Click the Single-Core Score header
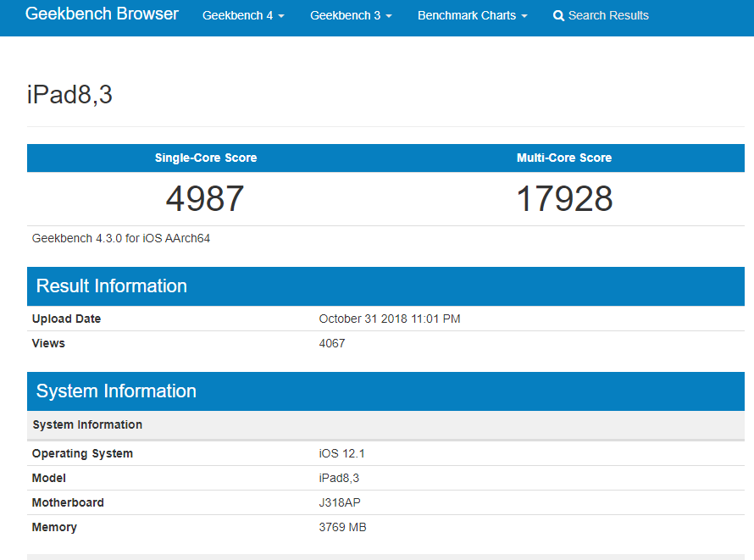 [206, 158]
